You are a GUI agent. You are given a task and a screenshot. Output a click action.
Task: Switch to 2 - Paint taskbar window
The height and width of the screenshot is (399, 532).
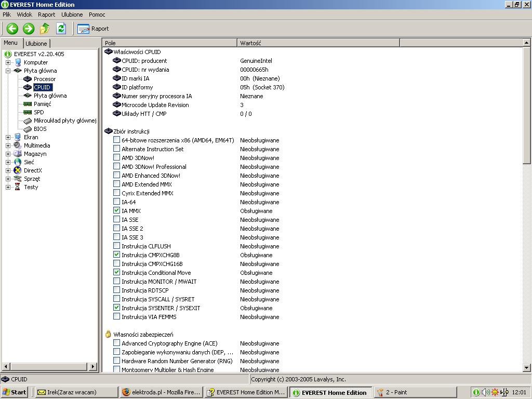[x=415, y=392]
